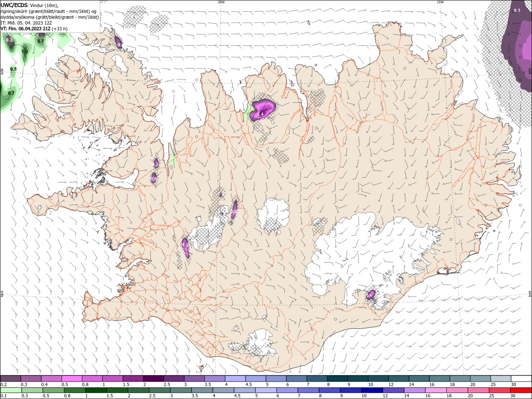Click the slydda/snjókoma legend line
The width and height of the screenshot is (532, 399).
tap(50, 17)
